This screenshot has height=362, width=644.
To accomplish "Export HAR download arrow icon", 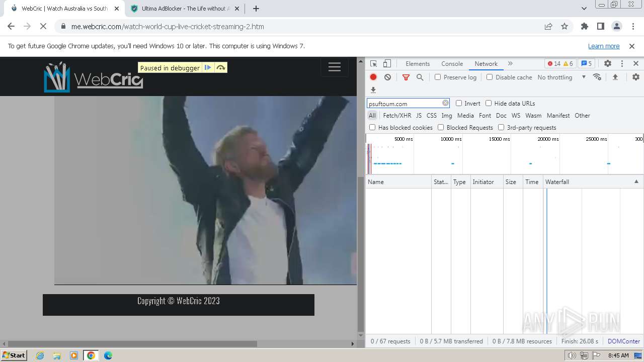I will (x=373, y=90).
